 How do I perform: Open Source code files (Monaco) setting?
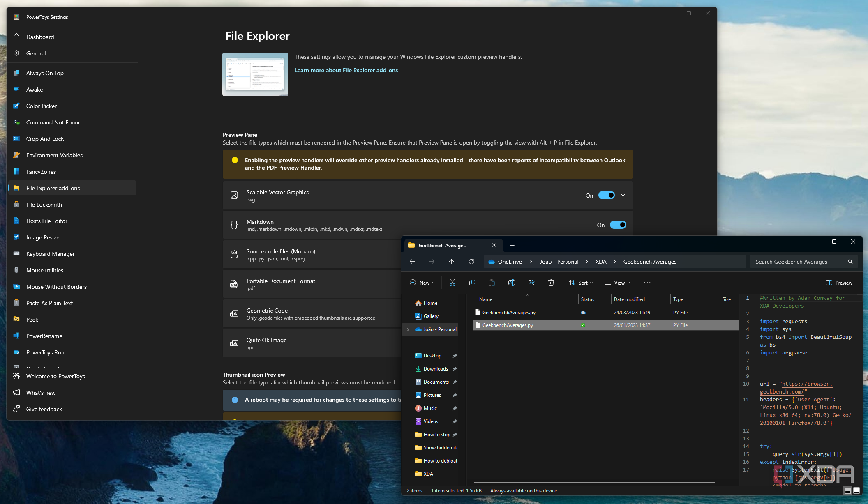click(x=312, y=255)
